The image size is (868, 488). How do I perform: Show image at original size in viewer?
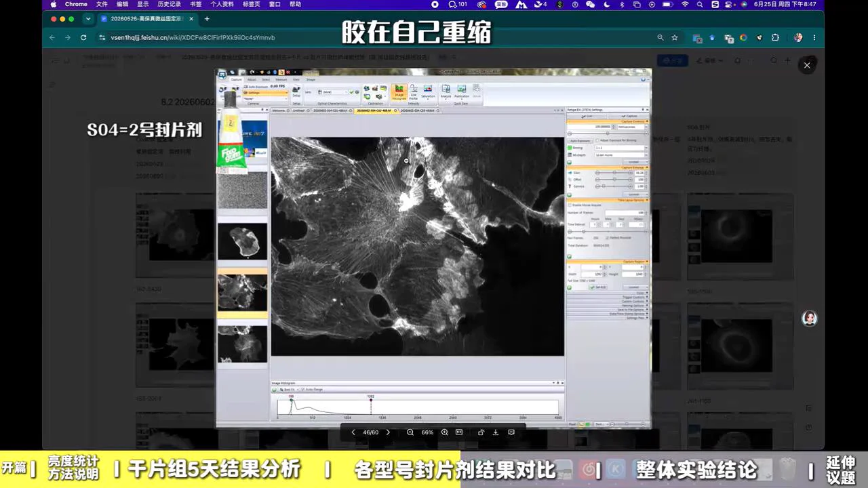459,432
